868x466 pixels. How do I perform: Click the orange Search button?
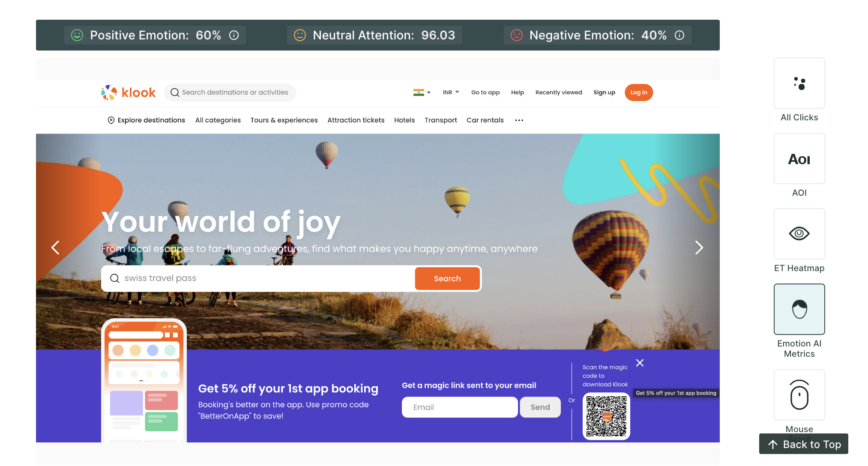447,278
